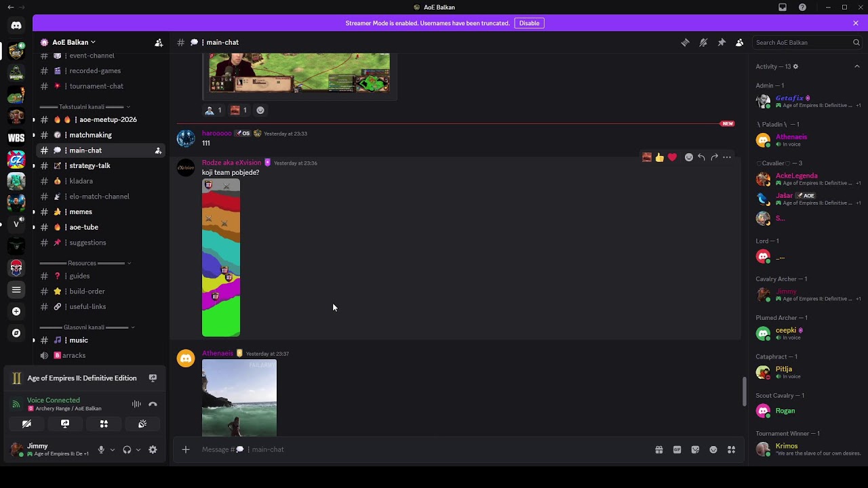
Task: Go to memes channel
Action: pyautogui.click(x=100, y=211)
